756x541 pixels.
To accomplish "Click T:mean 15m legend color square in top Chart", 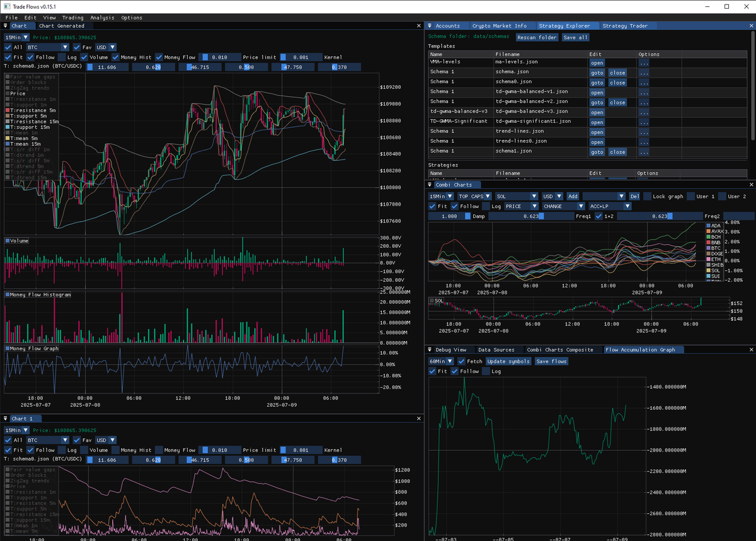I will coord(7,144).
